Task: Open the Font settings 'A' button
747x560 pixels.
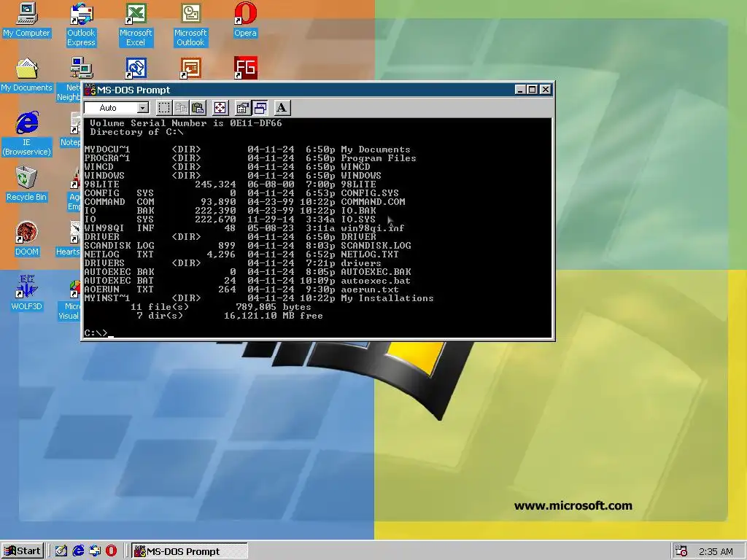Action: pos(282,108)
